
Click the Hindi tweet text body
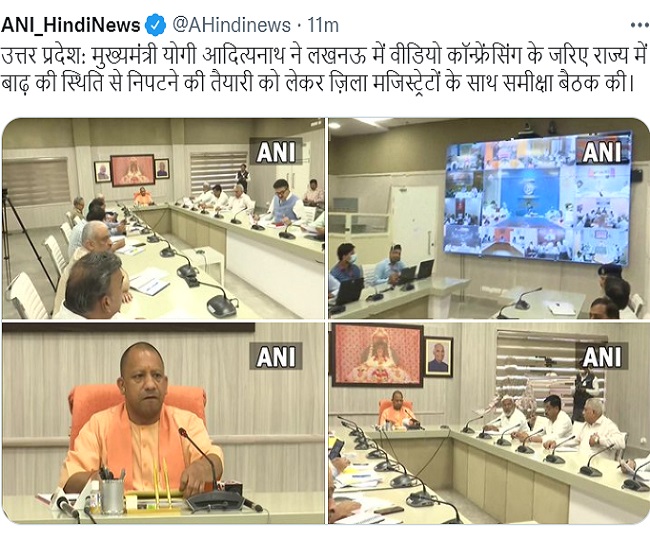point(324,69)
